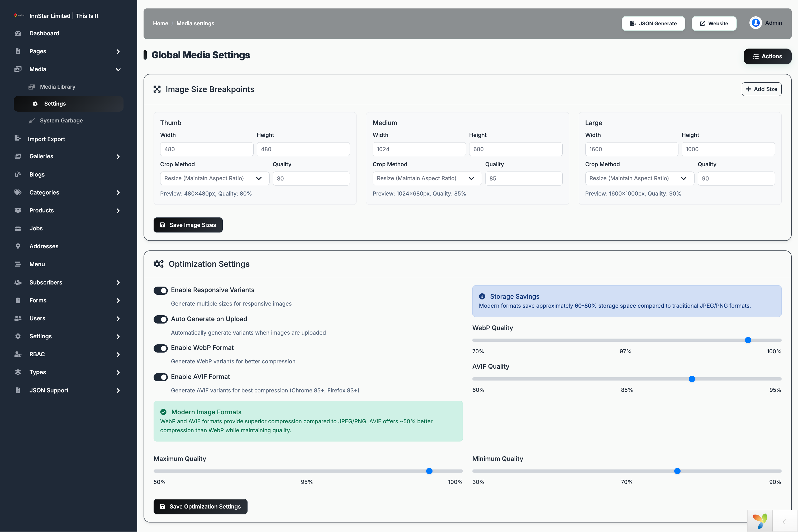Open the Medium Crop Method dropdown
The image size is (798, 532).
[x=427, y=178]
